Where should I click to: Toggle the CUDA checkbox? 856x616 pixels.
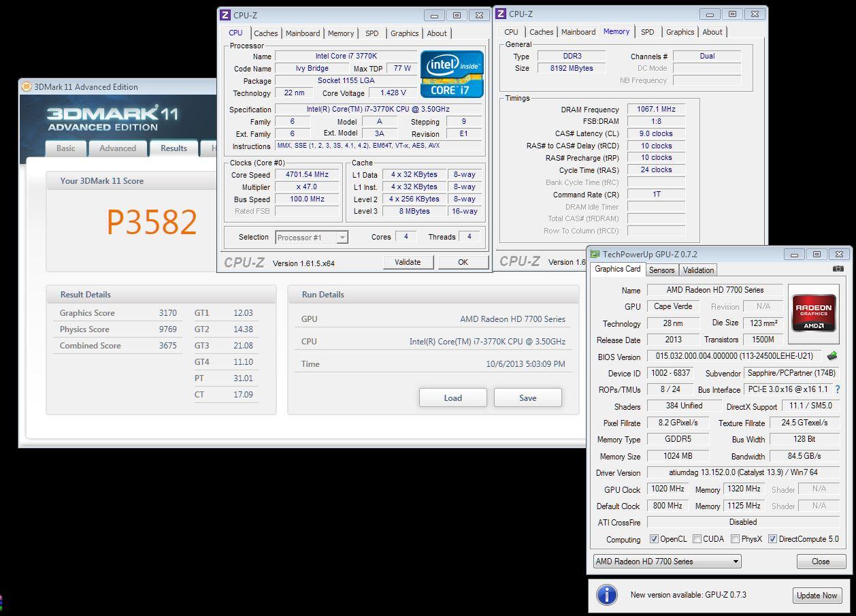point(697,539)
